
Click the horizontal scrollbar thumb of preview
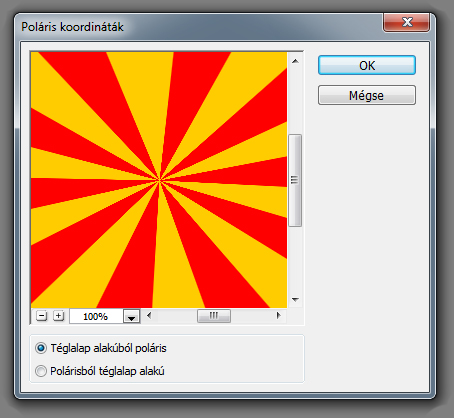point(214,316)
